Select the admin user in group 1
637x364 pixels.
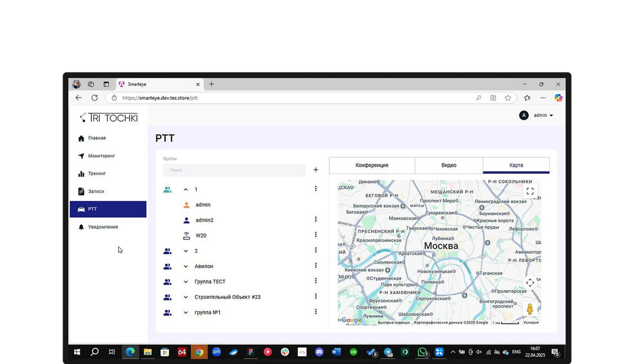click(x=203, y=205)
